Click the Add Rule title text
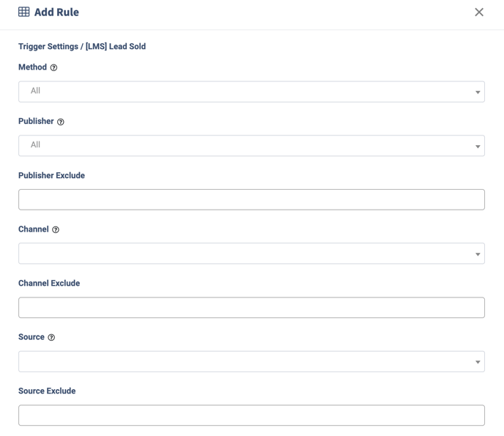This screenshot has height=436, width=504. pyautogui.click(x=56, y=12)
